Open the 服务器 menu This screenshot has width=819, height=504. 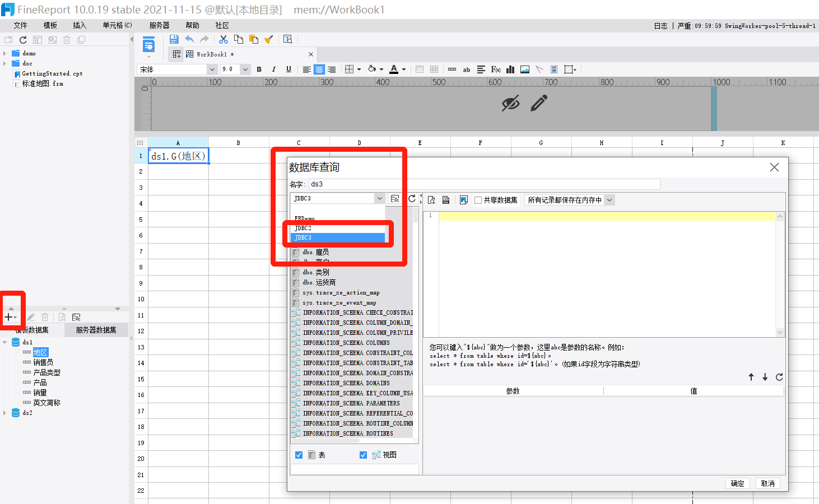[159, 25]
